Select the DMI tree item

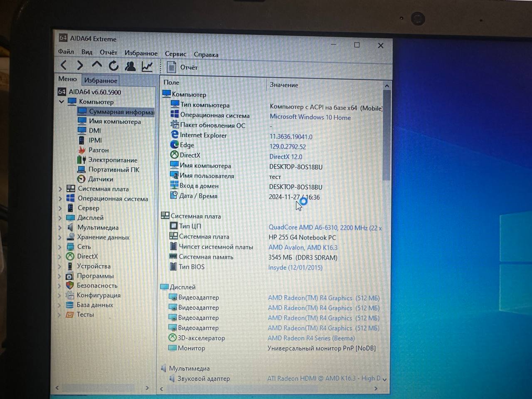(95, 131)
